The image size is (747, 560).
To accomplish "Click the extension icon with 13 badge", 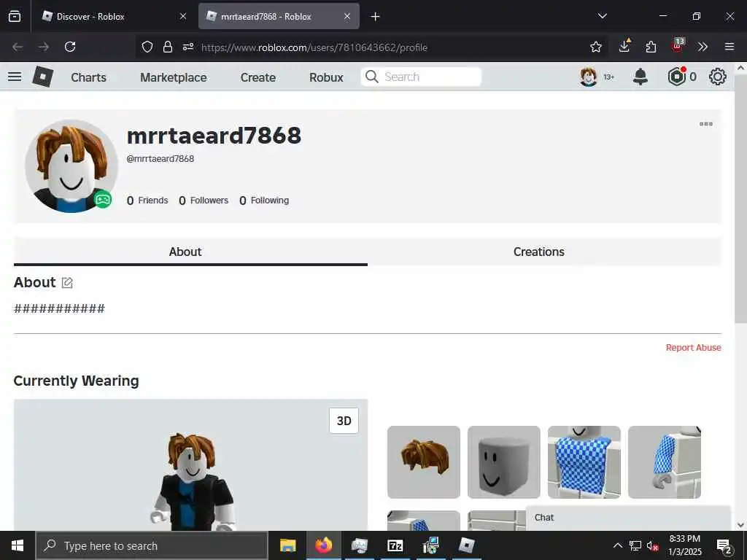I will (678, 45).
